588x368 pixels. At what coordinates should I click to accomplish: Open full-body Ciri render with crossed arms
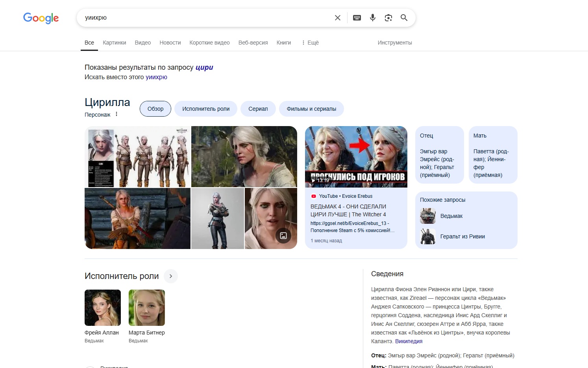point(218,218)
